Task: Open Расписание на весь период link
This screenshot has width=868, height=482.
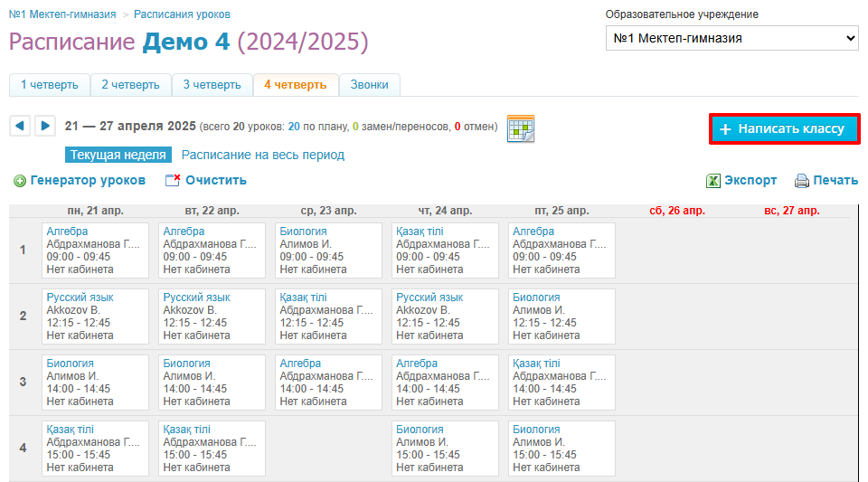Action: click(262, 155)
